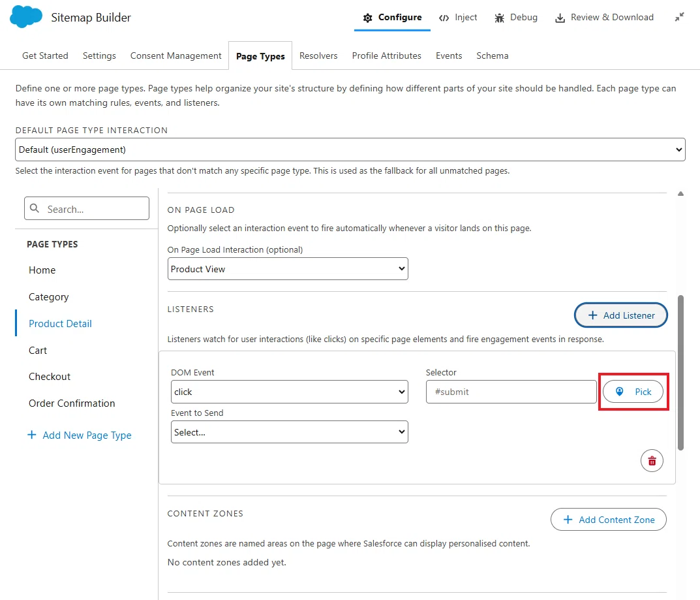Open the Events tab
The width and height of the screenshot is (700, 600).
click(449, 56)
